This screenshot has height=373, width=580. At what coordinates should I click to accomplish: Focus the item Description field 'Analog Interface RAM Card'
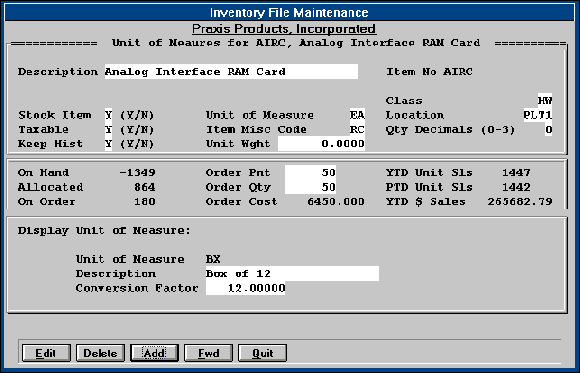(231, 71)
